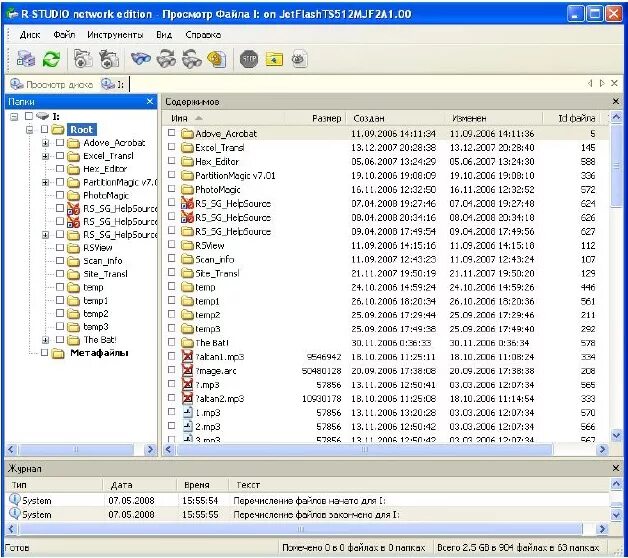
Task: Open the Вид menu
Action: pos(164,35)
